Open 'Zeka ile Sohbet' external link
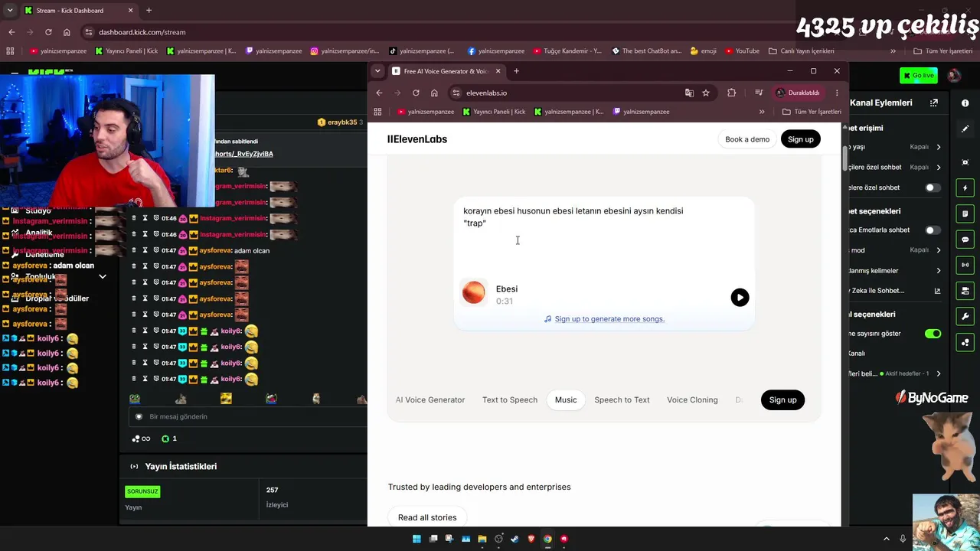 click(937, 291)
